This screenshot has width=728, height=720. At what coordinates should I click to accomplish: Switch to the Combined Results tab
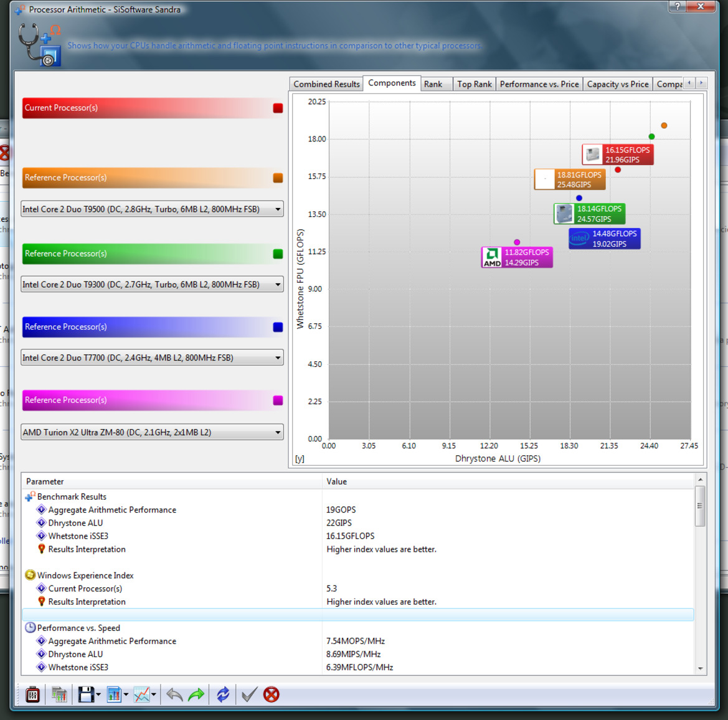(326, 84)
